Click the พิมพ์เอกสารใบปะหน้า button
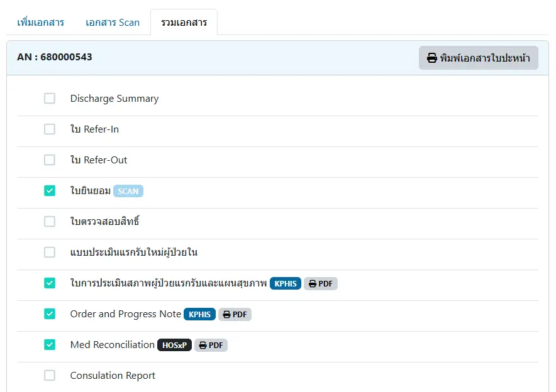Screen dimensions: 556x392 pyautogui.click(x=480, y=58)
